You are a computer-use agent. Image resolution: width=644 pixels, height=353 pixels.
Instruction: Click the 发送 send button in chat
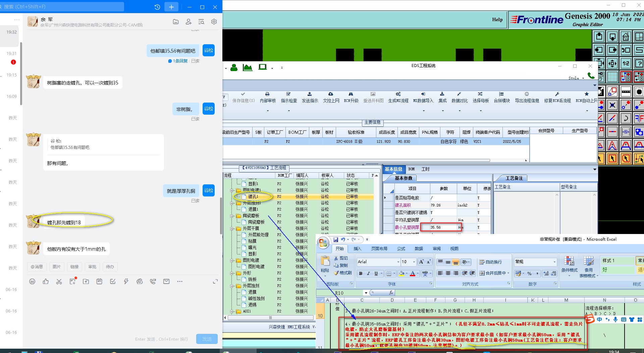coord(207,339)
